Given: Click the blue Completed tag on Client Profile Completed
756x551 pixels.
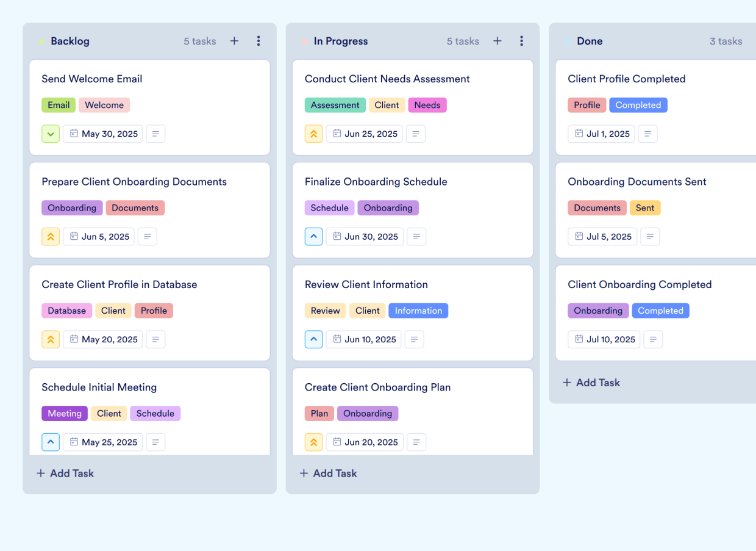Looking at the screenshot, I should pos(638,105).
